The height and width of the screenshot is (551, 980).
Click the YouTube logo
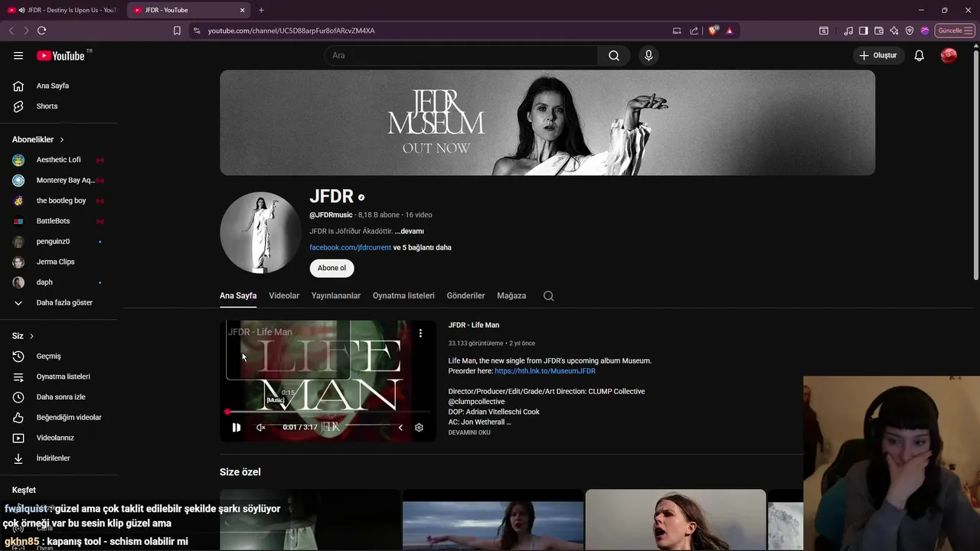pos(60,56)
